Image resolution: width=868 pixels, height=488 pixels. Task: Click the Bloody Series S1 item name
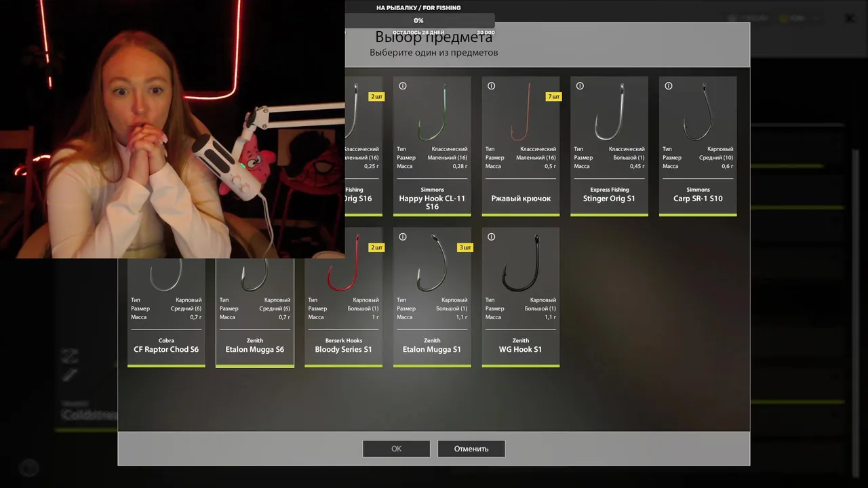(x=344, y=350)
